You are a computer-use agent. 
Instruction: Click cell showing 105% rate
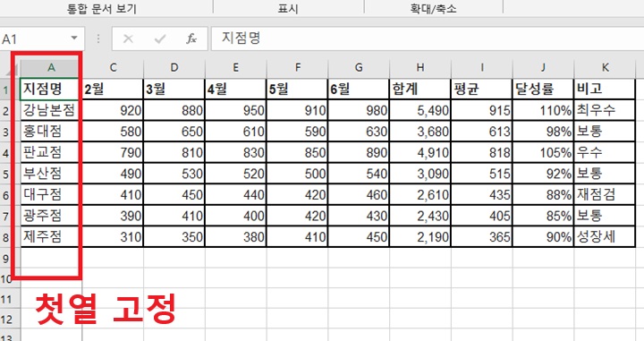click(544, 152)
